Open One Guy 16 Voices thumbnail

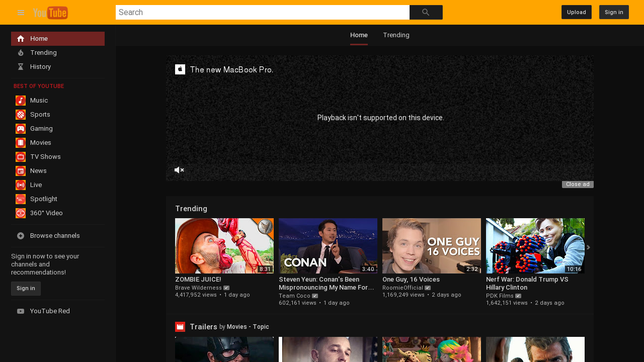point(432,246)
